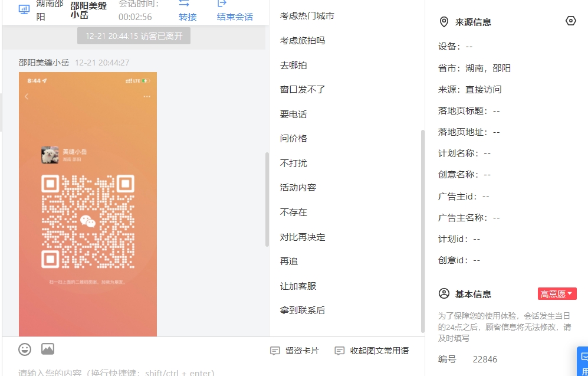Click the partially visible blue side button
588x376 pixels.
coord(583,361)
